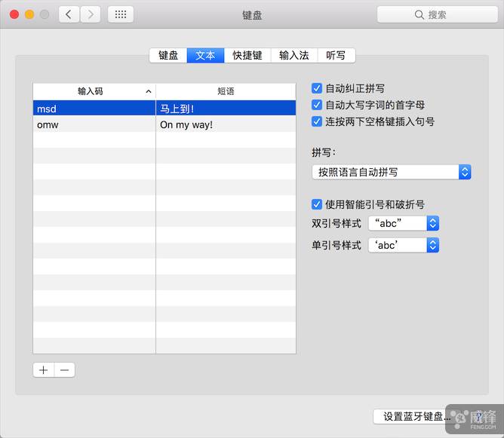Switch to the 快捷键 tab
This screenshot has height=438, width=504.
[x=247, y=55]
